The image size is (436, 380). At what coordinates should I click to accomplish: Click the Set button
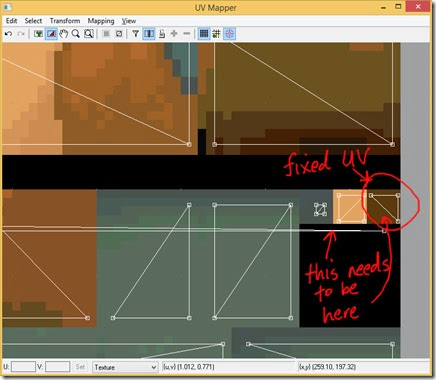pos(80,367)
